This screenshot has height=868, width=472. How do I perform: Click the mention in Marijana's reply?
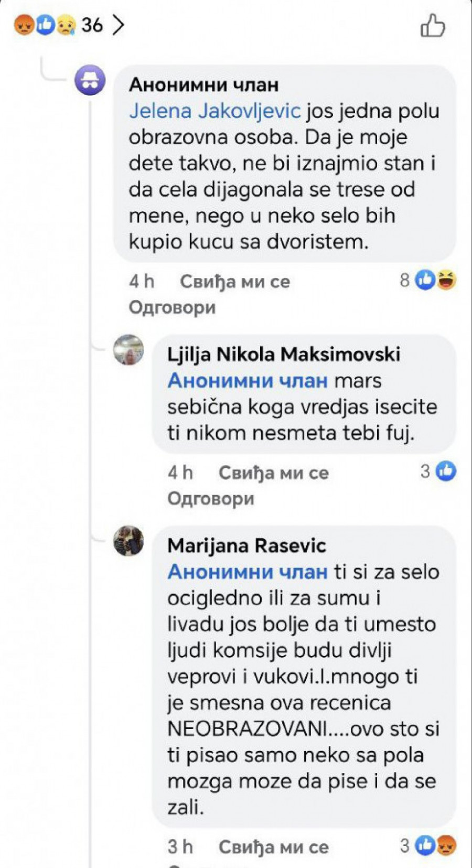tap(248, 572)
